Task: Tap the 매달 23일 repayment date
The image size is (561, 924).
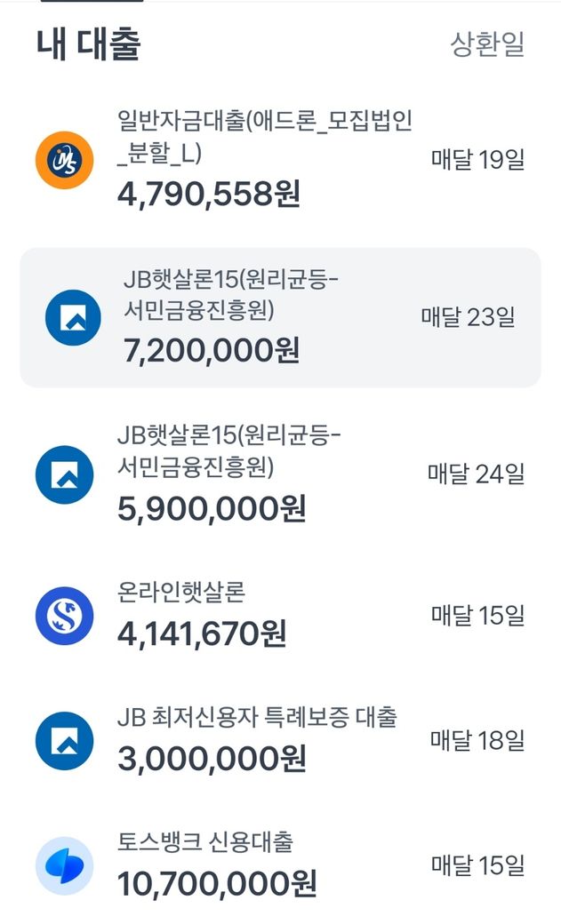Action: click(x=468, y=317)
